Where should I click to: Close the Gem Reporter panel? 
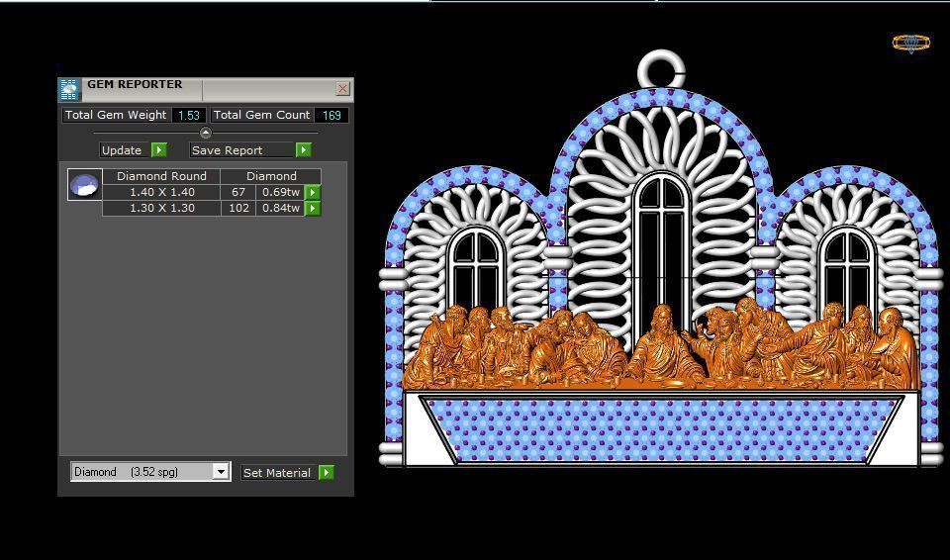coord(343,89)
